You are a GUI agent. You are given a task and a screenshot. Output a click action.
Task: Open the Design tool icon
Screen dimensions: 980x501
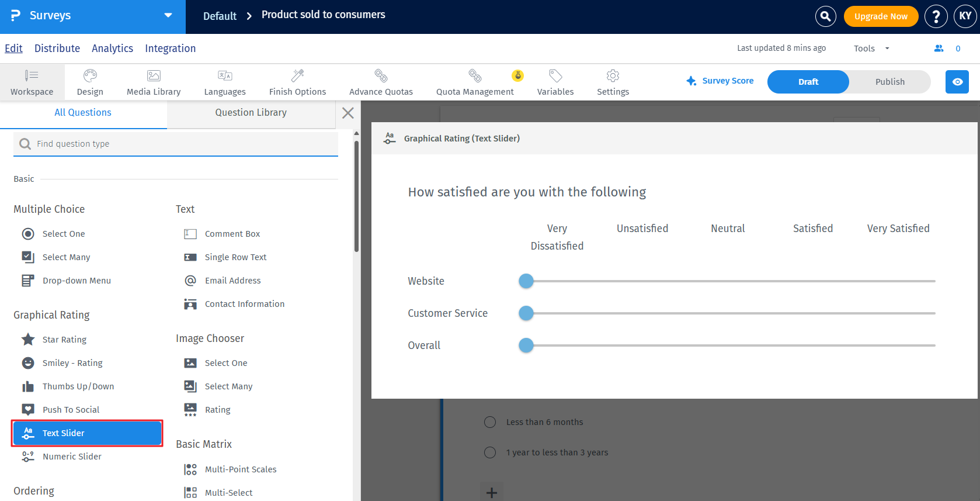(x=90, y=75)
